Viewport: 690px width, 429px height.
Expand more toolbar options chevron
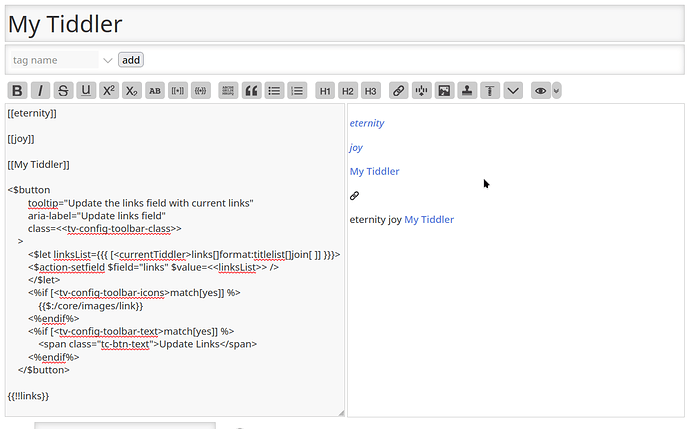point(513,91)
